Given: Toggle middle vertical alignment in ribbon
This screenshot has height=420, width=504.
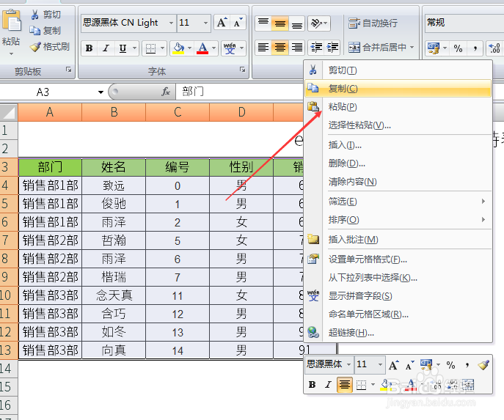Looking at the screenshot, I should pyautogui.click(x=280, y=23).
